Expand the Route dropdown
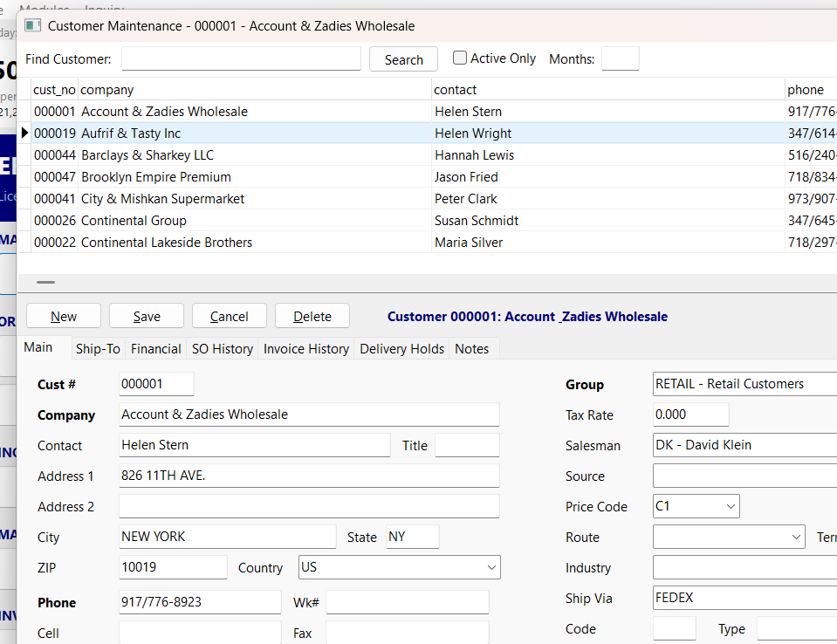837x644 pixels. (x=797, y=537)
